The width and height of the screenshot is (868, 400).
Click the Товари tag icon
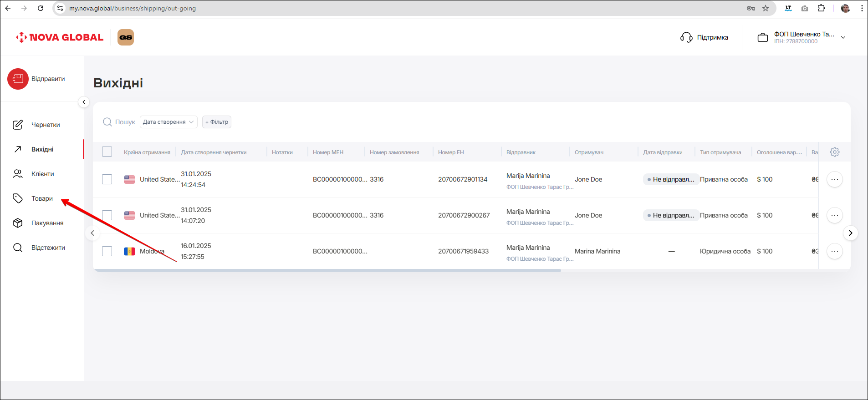tap(18, 198)
